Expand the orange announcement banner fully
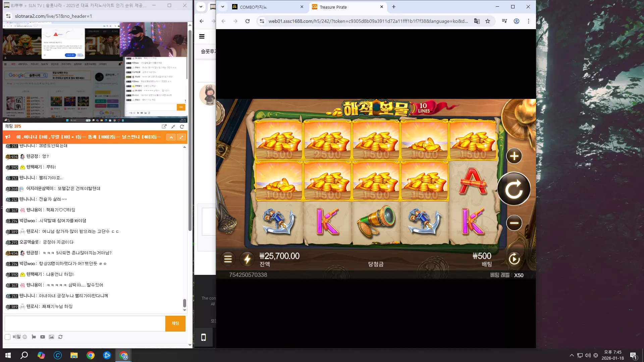The width and height of the screenshot is (644, 362). (181, 137)
